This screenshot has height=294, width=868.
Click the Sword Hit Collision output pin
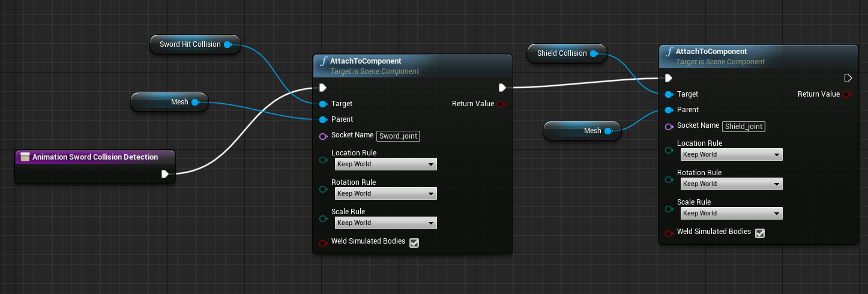point(228,44)
